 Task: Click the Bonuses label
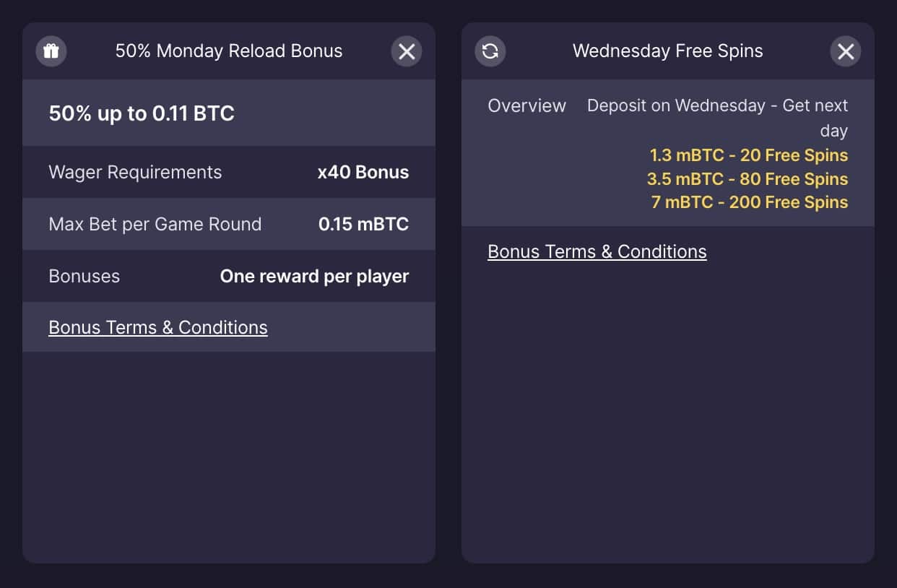coord(84,276)
